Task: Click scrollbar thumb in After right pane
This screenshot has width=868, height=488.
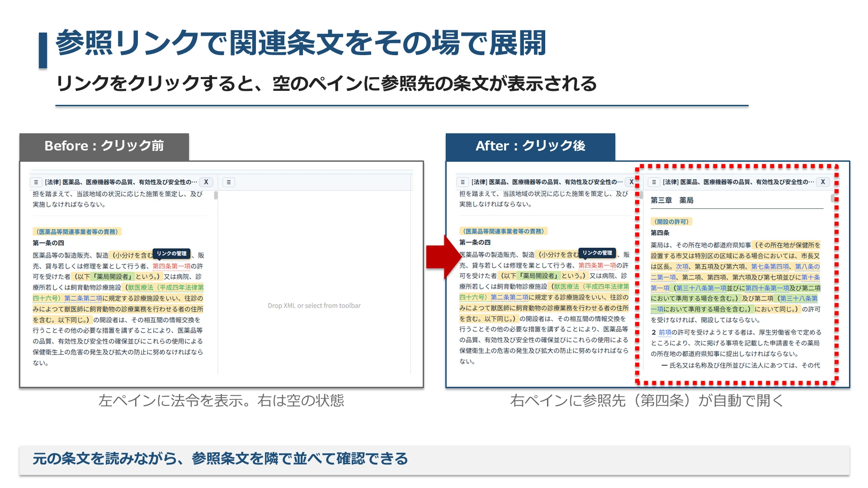Action: (x=832, y=198)
